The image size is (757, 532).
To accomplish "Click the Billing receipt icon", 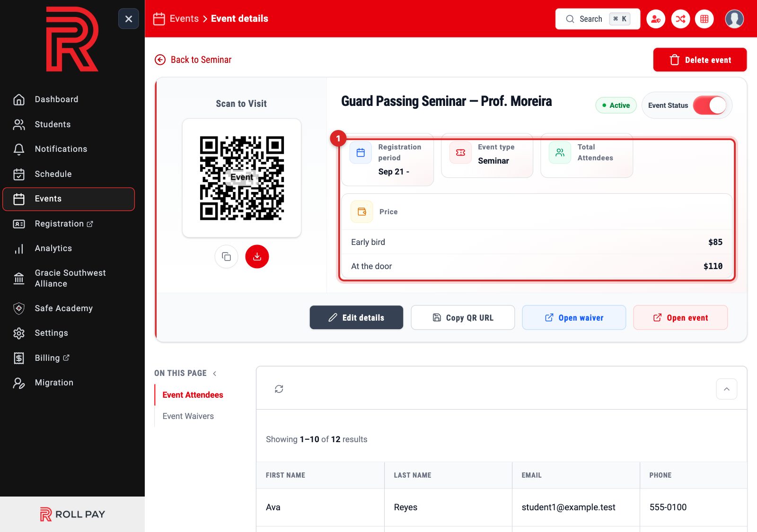I will point(19,358).
